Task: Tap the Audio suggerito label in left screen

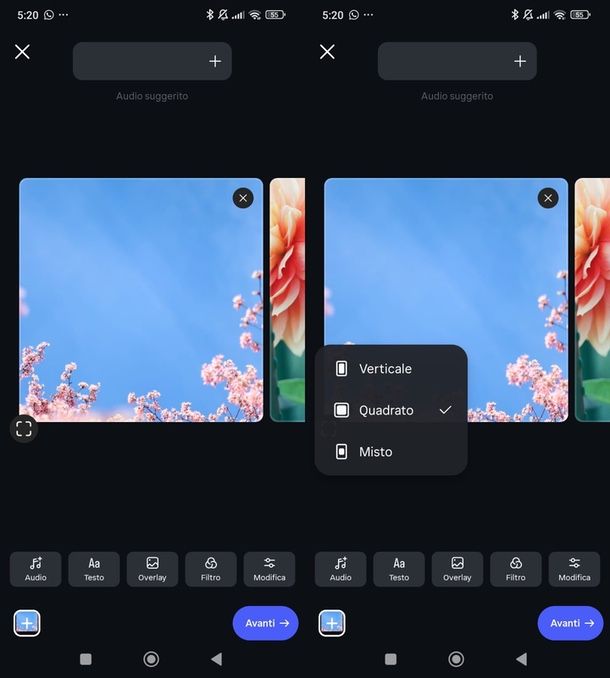Action: click(152, 96)
